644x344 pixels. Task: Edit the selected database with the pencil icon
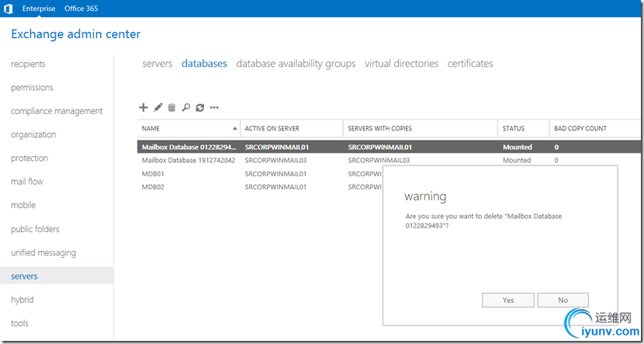click(158, 108)
